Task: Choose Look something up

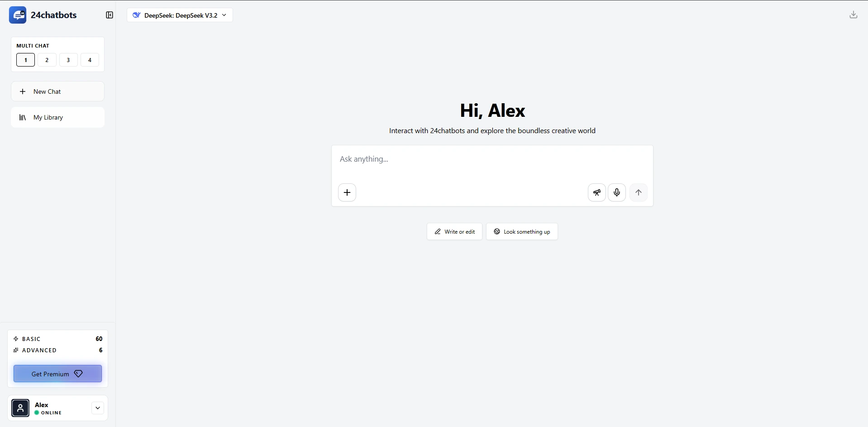Action: pyautogui.click(x=521, y=231)
